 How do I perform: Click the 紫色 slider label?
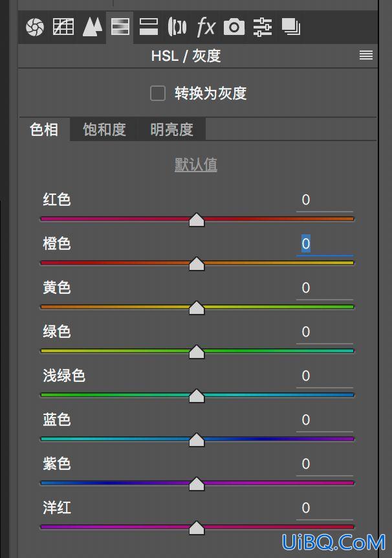coord(57,463)
